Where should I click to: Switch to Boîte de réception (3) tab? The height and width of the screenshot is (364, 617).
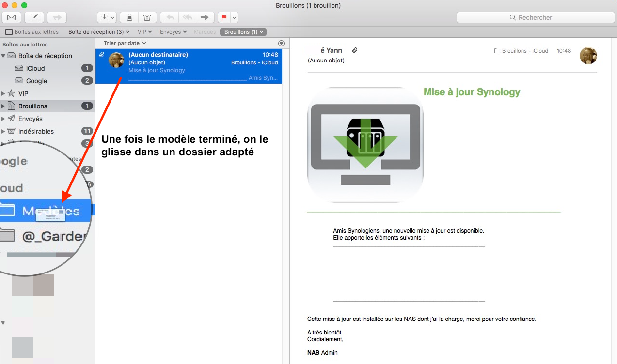click(99, 32)
